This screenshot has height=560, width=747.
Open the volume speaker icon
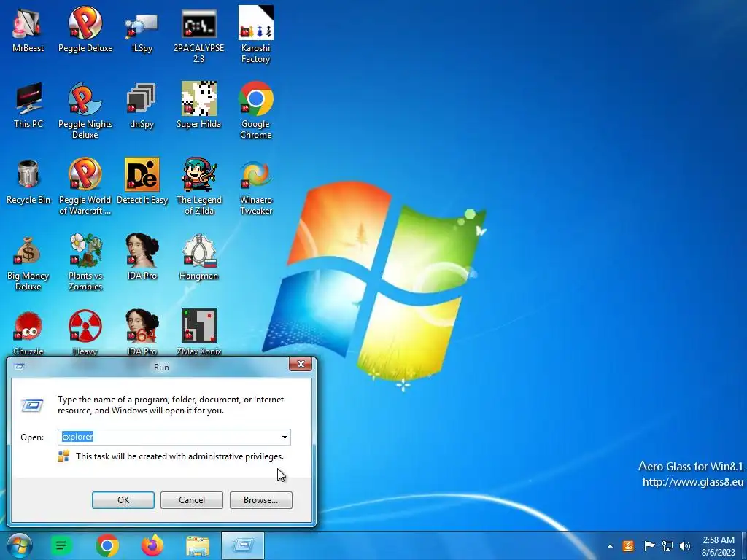pyautogui.click(x=685, y=546)
